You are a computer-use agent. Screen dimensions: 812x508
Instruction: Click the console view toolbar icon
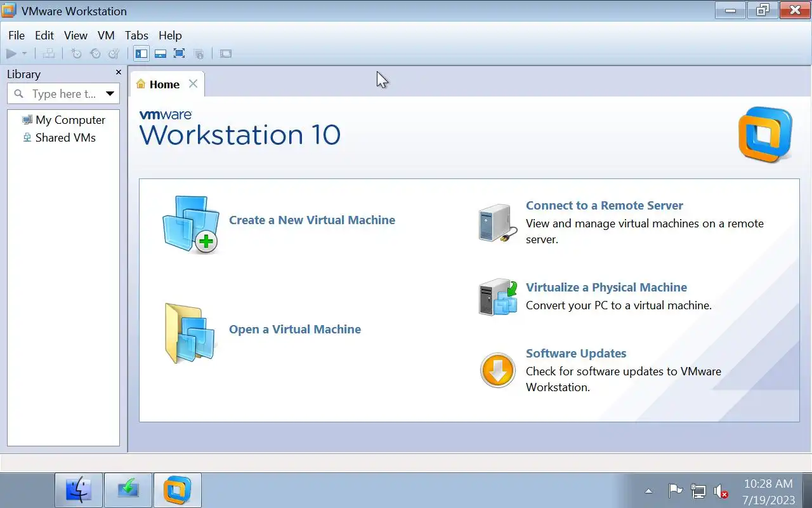226,54
